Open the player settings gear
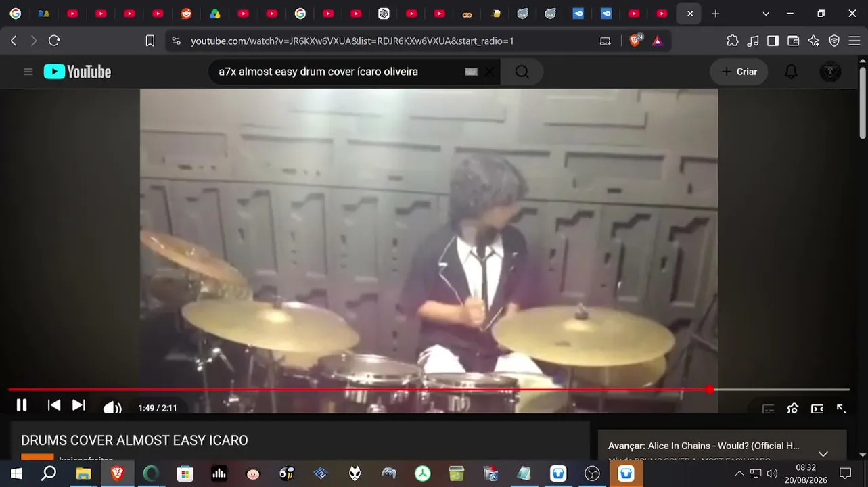Viewport: 868px width, 487px height. (792, 409)
